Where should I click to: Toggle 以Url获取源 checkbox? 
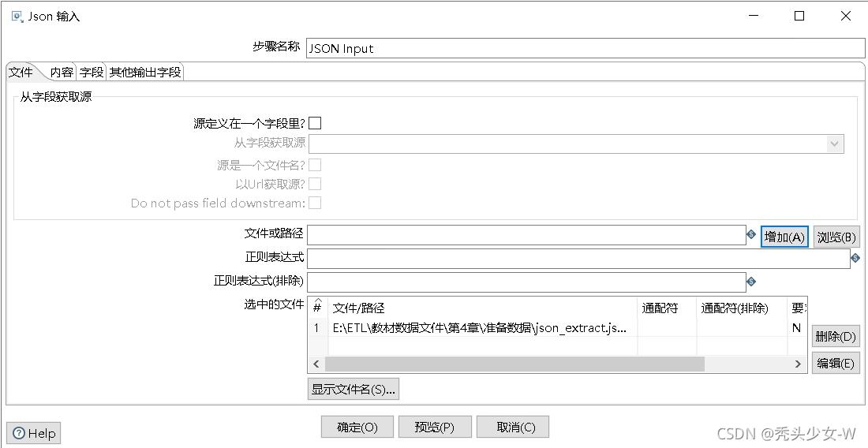(315, 184)
